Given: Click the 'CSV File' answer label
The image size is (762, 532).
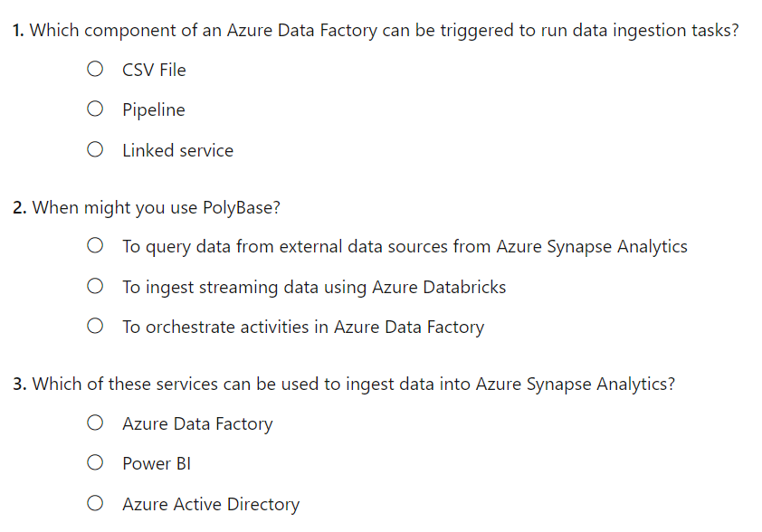Looking at the screenshot, I should pos(154,70).
